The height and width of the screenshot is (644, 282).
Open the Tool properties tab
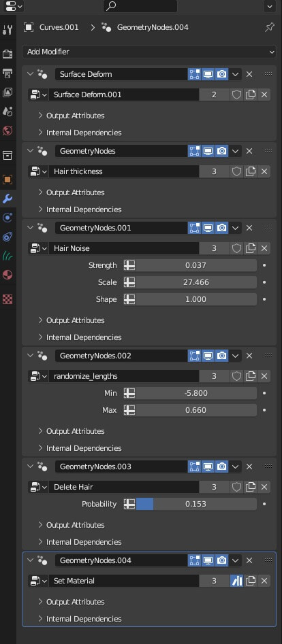point(7,29)
